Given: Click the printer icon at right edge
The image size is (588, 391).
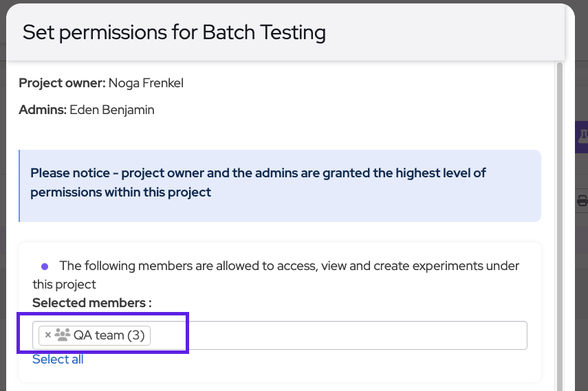Looking at the screenshot, I should (582, 201).
